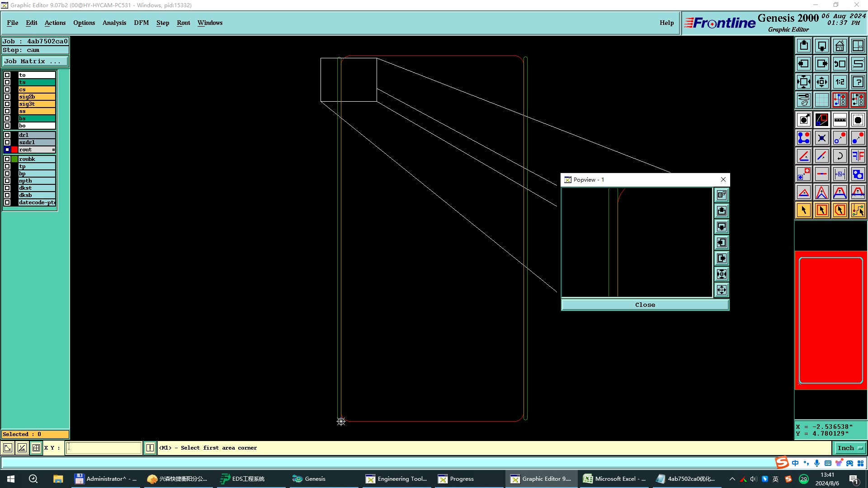This screenshot has width=868, height=488.
Task: Select the net selection arrow tool
Action: tap(858, 210)
